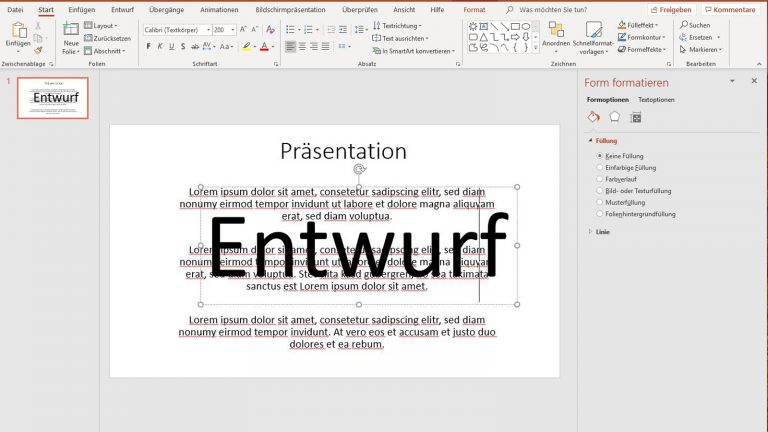The width and height of the screenshot is (768, 432).
Task: Apply red font color
Action: 264,47
